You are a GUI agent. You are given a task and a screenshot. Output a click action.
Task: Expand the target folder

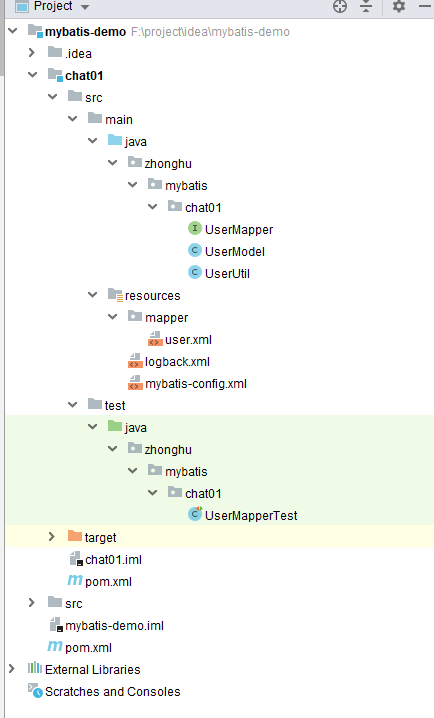point(52,537)
